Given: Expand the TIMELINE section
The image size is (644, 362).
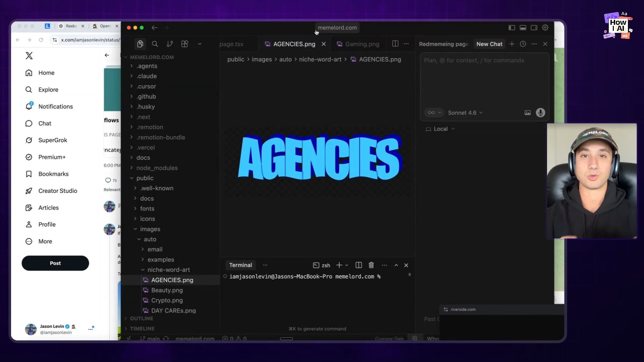Looking at the screenshot, I should click(170, 329).
